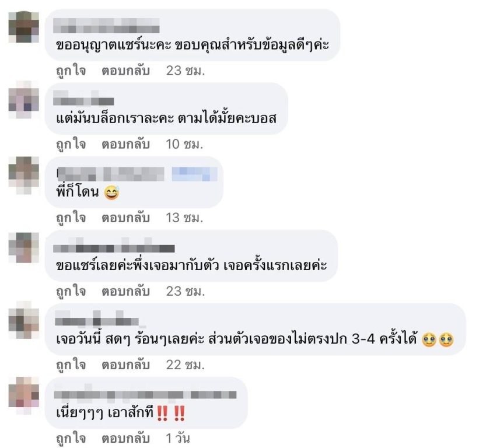Image resolution: width=490 pixels, height=448 pixels.
Task: Reply to the เนี่ยๆๆๆ เอาสักที comment
Action: point(125,438)
